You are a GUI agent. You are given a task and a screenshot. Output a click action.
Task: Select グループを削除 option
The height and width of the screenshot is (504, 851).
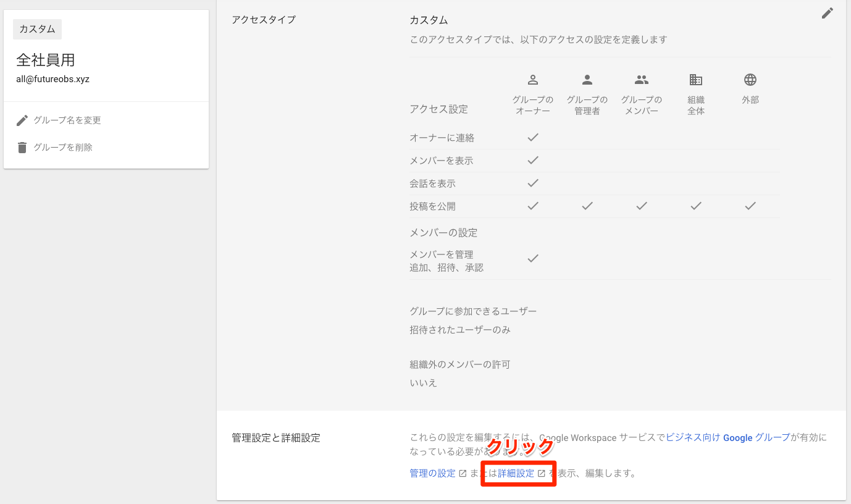pyautogui.click(x=62, y=148)
